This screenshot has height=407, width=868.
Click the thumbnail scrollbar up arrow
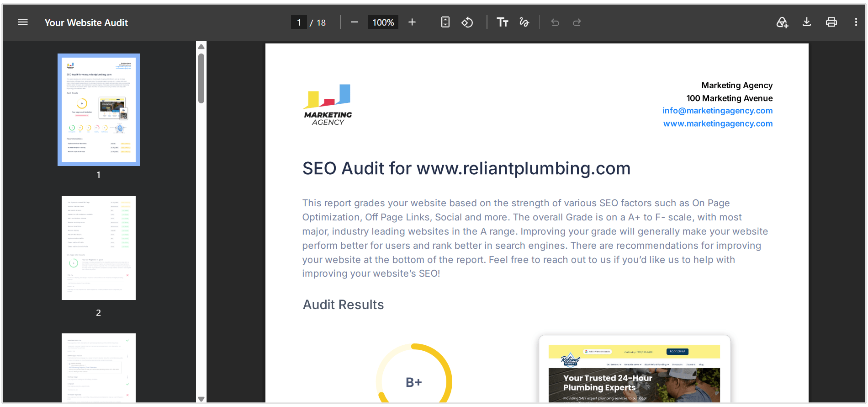[x=201, y=46]
